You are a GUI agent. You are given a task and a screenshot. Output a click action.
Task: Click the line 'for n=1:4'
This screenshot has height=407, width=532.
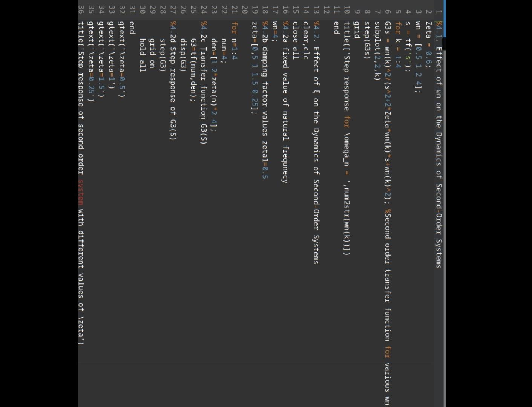pos(235,40)
